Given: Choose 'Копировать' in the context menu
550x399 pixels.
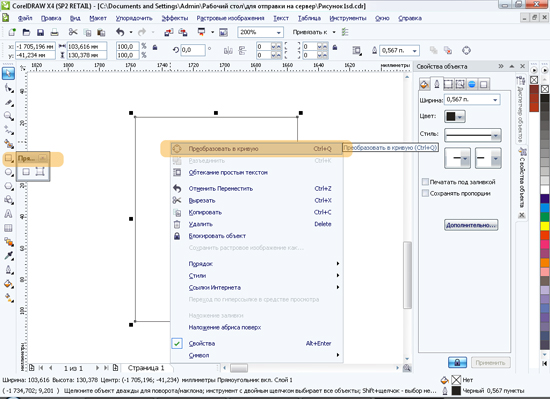Looking at the screenshot, I should click(x=257, y=212).
